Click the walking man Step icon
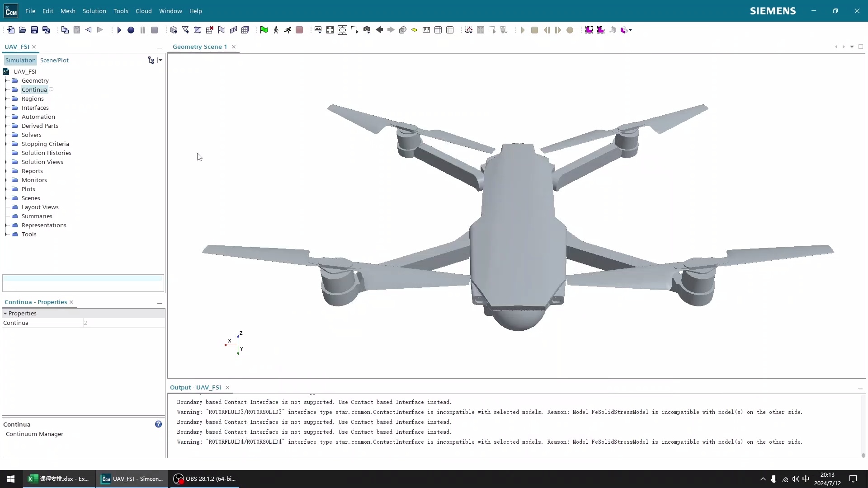Screen dimensions: 868x488 (x=276, y=30)
